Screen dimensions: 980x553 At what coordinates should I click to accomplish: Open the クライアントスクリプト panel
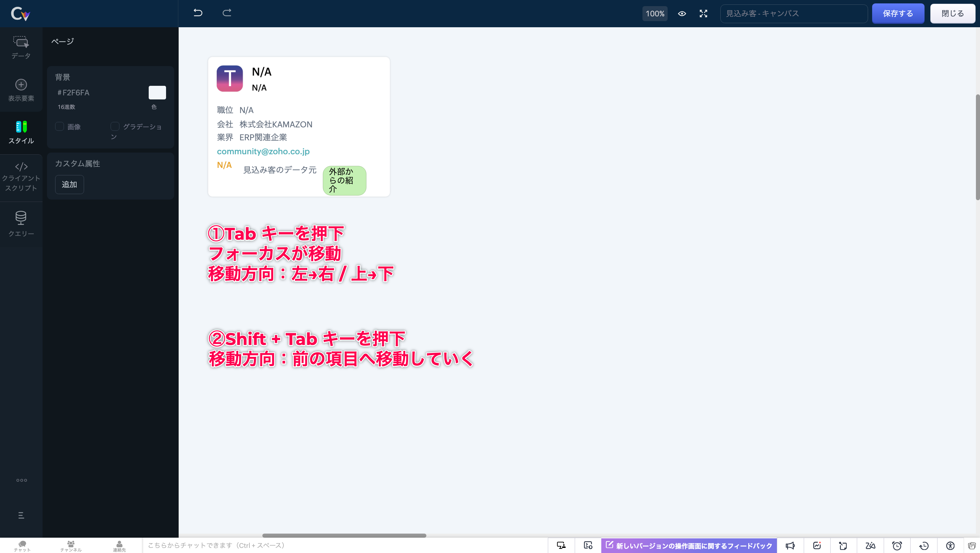(x=21, y=177)
